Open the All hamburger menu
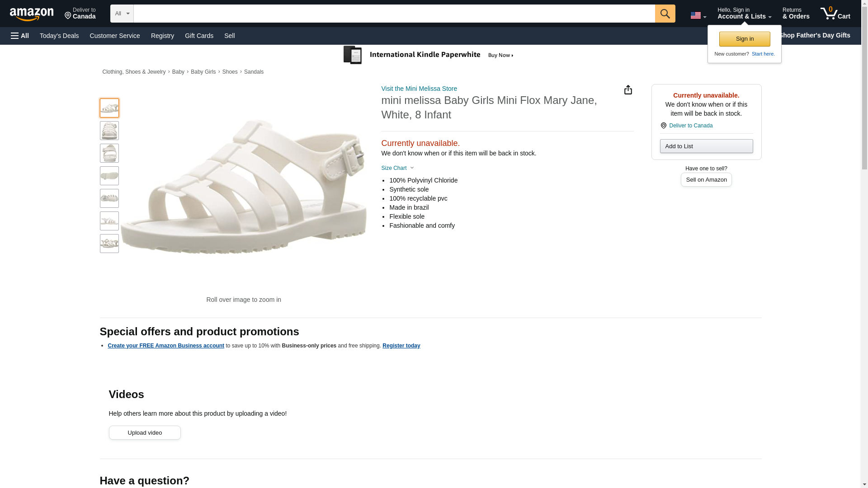This screenshot has width=868, height=488. point(20,36)
